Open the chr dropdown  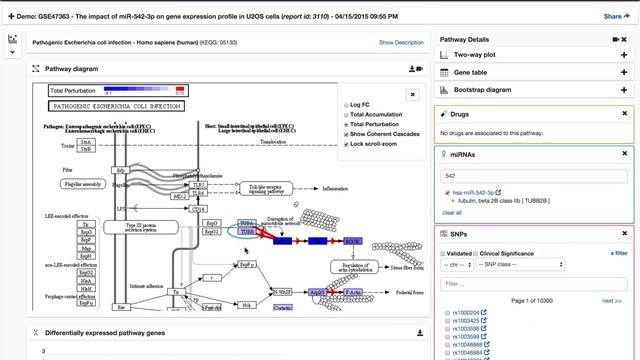click(x=457, y=265)
